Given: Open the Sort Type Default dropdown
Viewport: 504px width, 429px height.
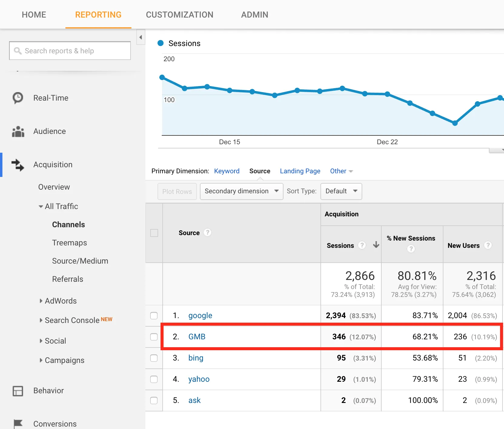Looking at the screenshot, I should pos(341,191).
